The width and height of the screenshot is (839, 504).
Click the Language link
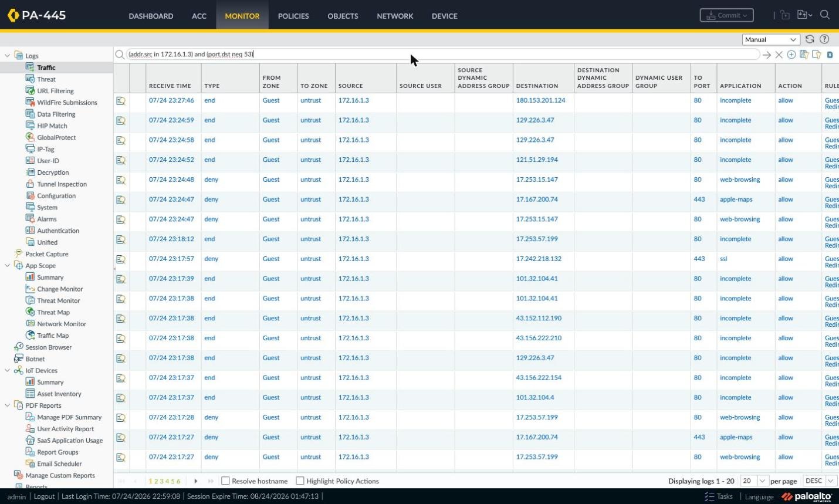pos(759,497)
